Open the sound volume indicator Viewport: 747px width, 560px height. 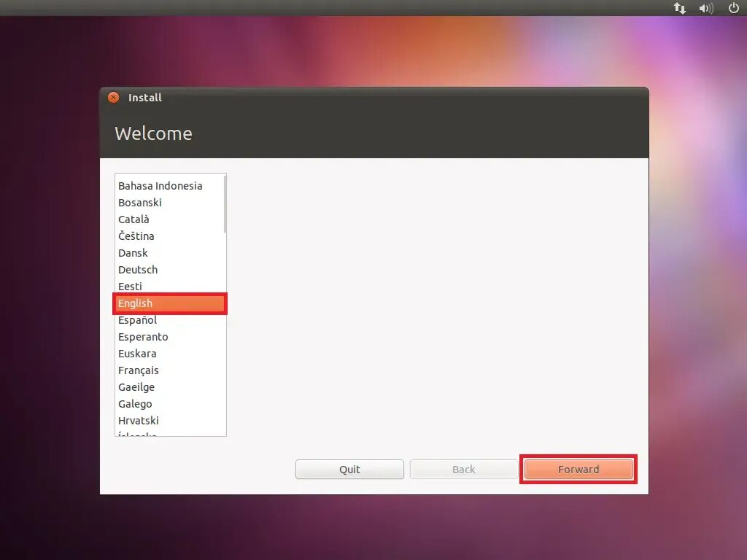pyautogui.click(x=706, y=8)
